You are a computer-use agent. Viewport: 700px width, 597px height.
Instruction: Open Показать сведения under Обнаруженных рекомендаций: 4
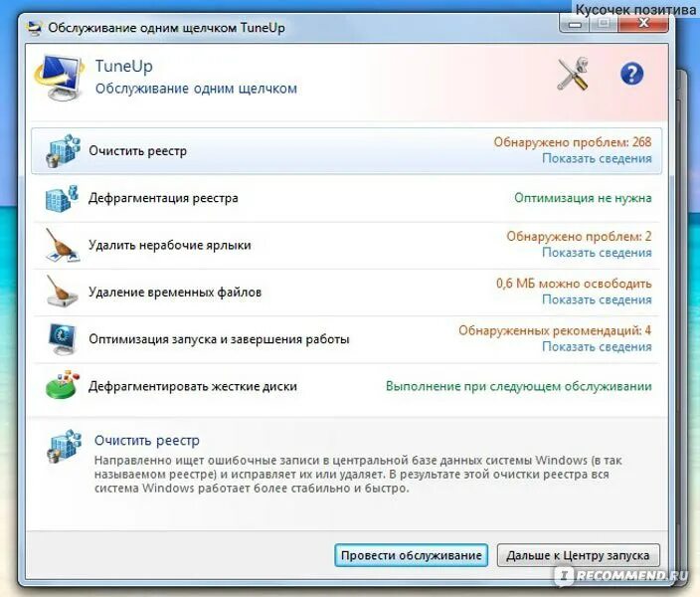(597, 347)
